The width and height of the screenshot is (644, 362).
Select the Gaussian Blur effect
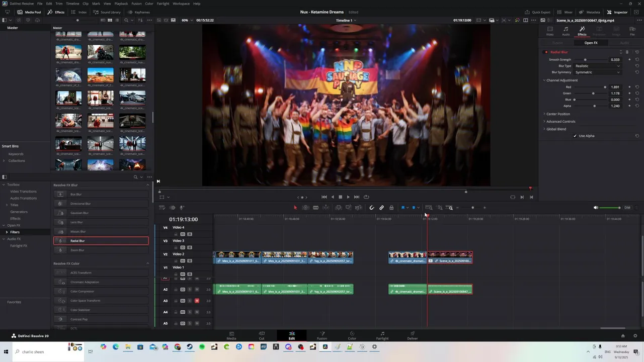(x=101, y=213)
